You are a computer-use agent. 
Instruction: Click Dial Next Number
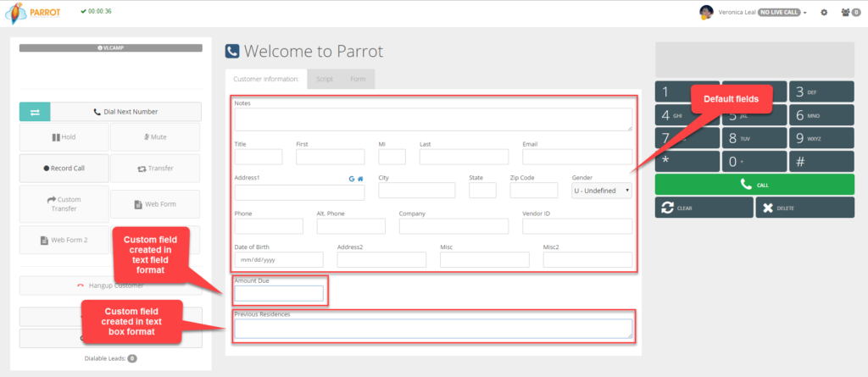coord(126,112)
